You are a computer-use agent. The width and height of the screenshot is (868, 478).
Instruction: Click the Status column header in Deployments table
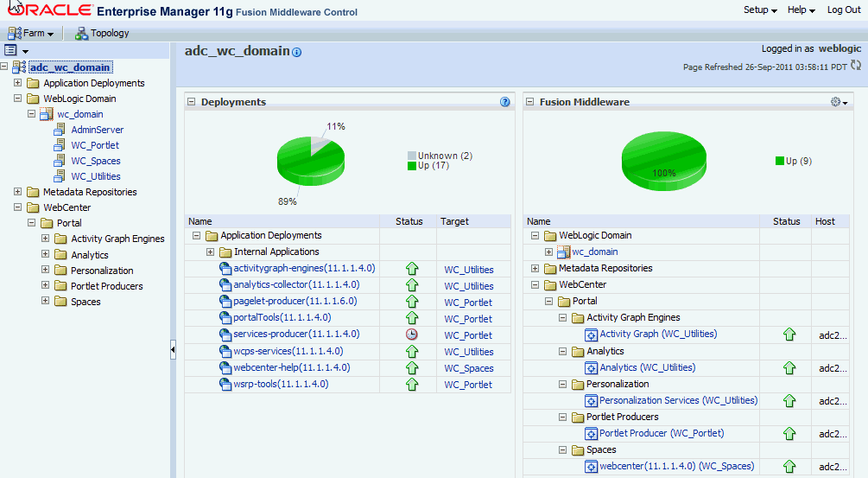[x=409, y=221]
